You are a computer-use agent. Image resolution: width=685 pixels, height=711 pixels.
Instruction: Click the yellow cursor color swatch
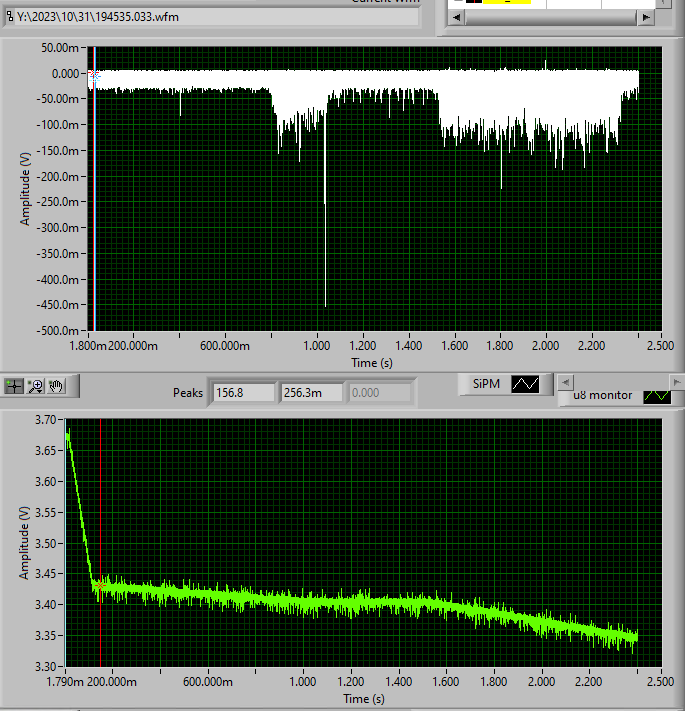(x=507, y=2)
